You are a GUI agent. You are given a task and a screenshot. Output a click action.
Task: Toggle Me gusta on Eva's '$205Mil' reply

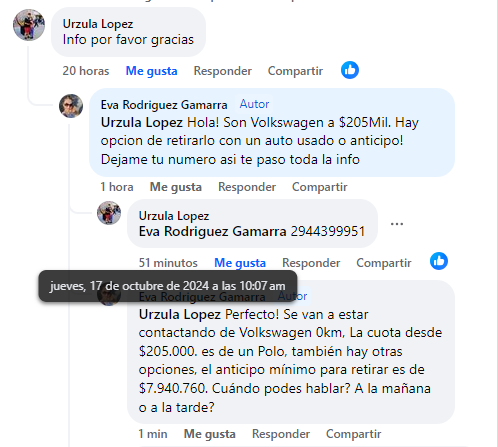[x=176, y=187]
